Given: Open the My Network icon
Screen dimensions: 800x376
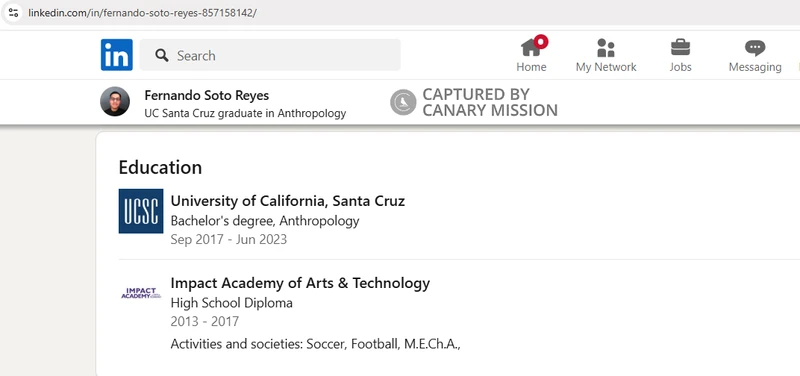Looking at the screenshot, I should click(x=606, y=47).
